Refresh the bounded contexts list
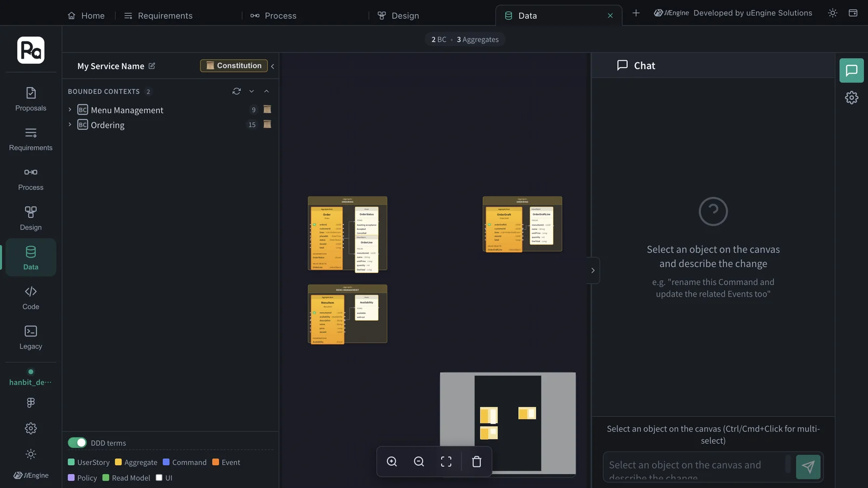Viewport: 868px width, 488px height. [237, 91]
